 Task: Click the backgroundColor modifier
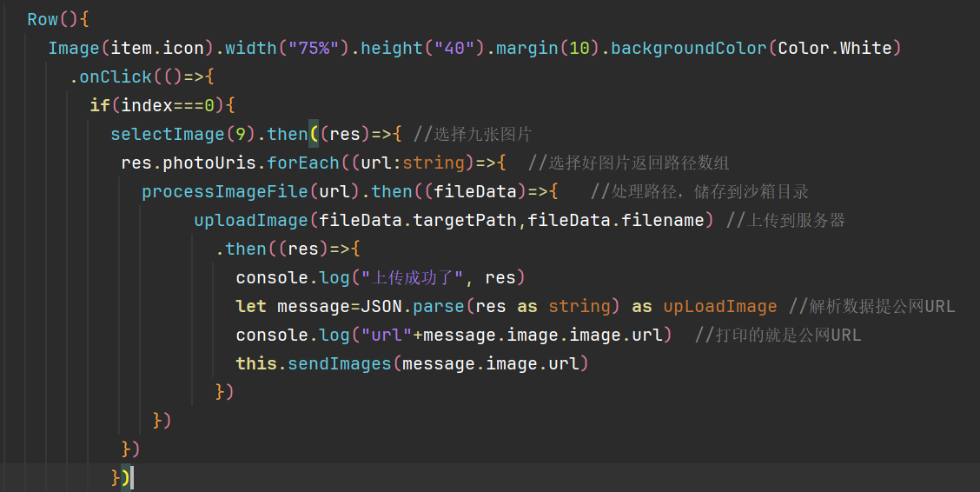689,48
